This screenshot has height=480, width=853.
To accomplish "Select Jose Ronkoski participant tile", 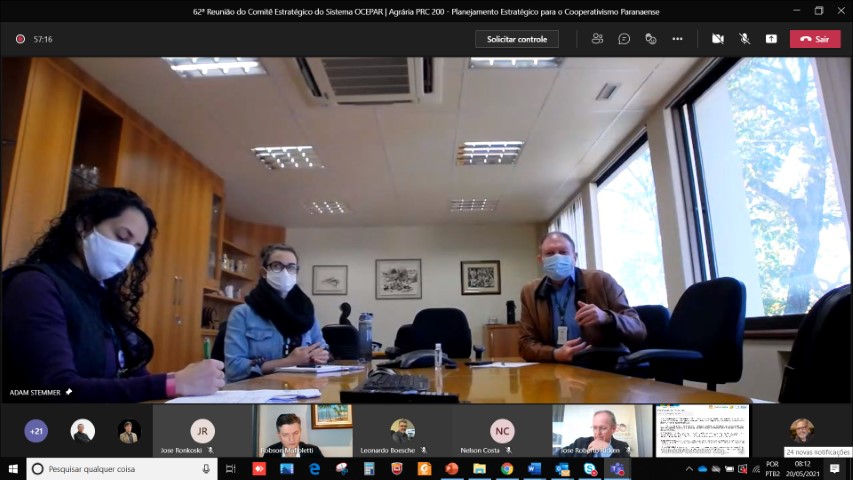I will click(203, 431).
